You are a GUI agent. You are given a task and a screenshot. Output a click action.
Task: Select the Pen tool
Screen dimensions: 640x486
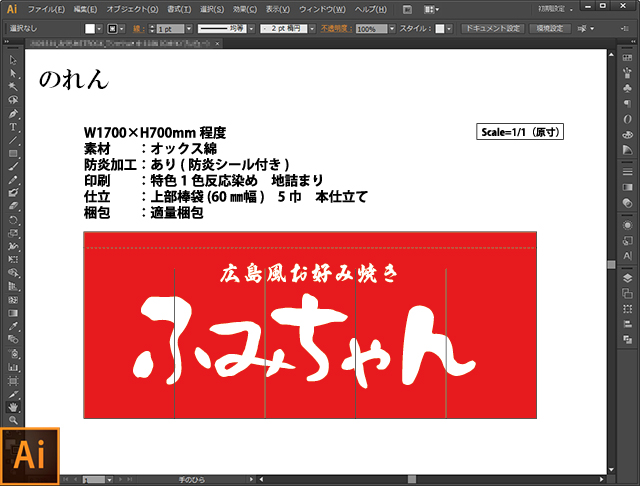click(13, 114)
